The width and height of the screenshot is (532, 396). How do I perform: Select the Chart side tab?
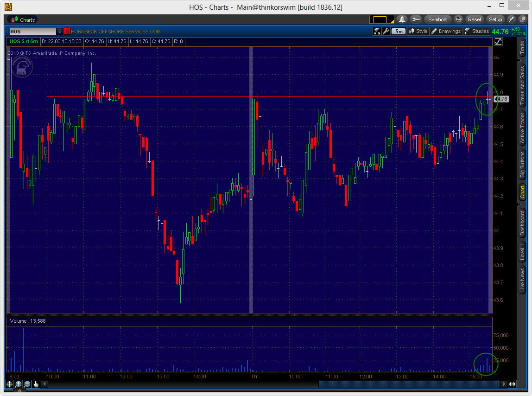(x=522, y=192)
